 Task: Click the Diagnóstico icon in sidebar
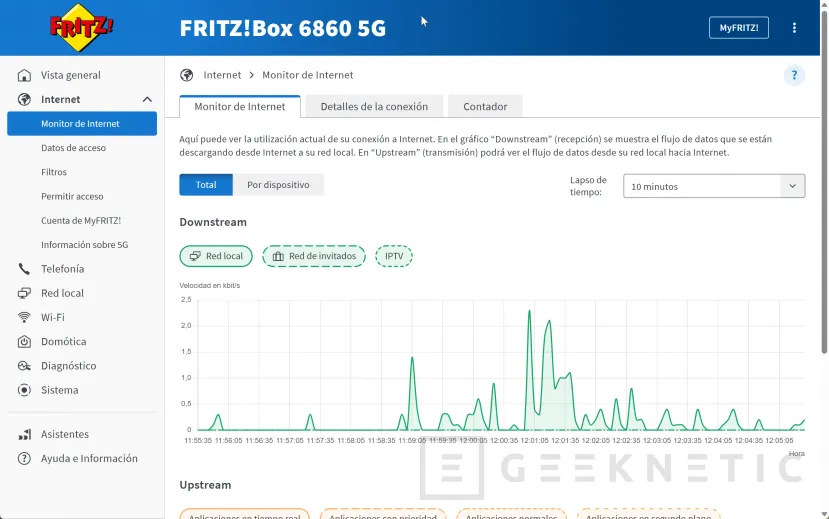[24, 366]
